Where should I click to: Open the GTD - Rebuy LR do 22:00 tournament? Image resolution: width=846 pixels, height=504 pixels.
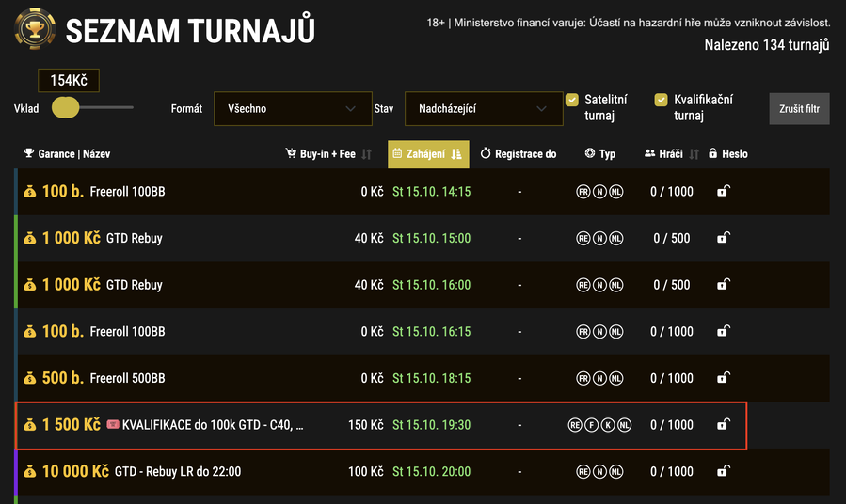click(177, 472)
